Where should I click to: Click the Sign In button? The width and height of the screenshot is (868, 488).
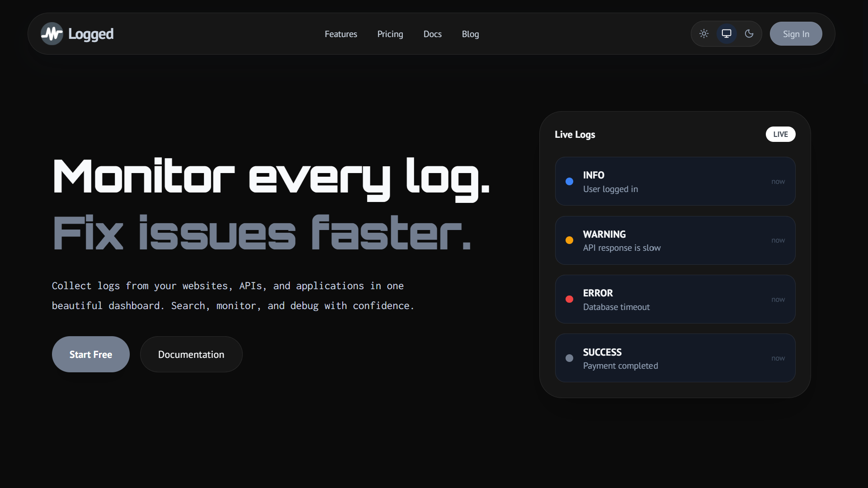(x=796, y=34)
